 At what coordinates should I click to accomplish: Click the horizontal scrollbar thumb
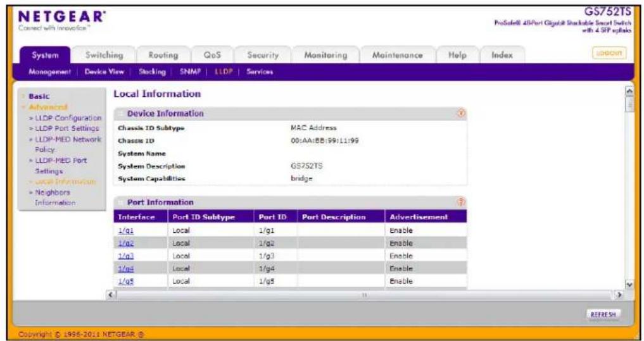(364, 295)
